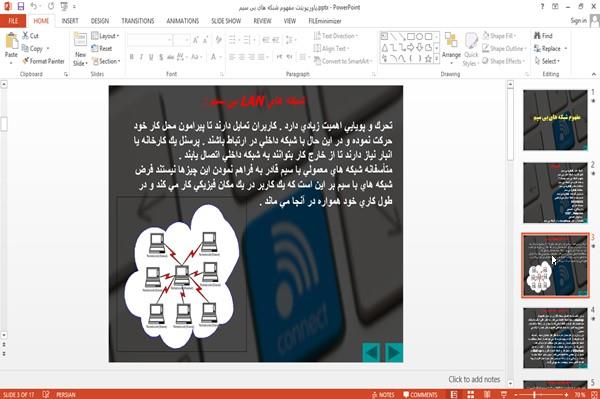Toggle Underline formatting
This screenshot has width=600, height=399.
[x=151, y=57]
